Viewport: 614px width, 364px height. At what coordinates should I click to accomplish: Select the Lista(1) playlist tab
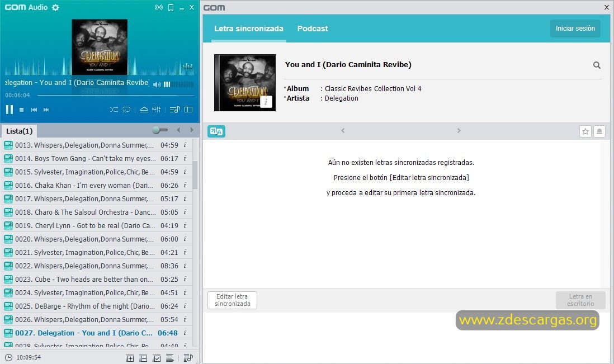pos(19,131)
